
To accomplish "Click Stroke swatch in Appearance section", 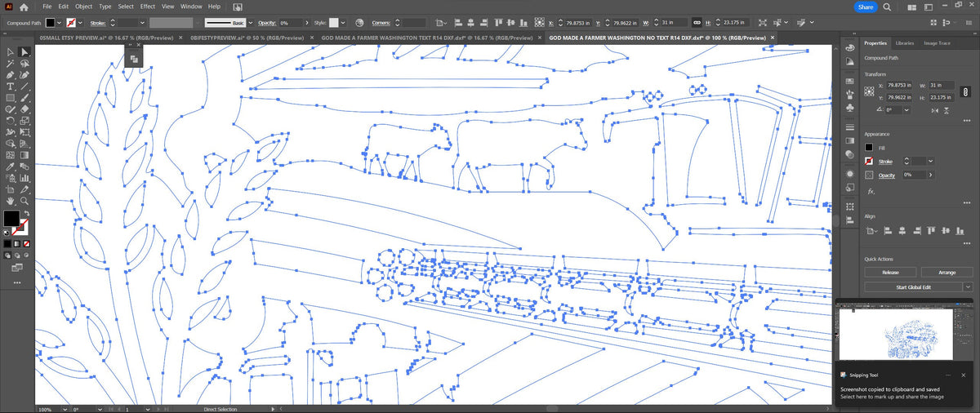I will tap(870, 161).
